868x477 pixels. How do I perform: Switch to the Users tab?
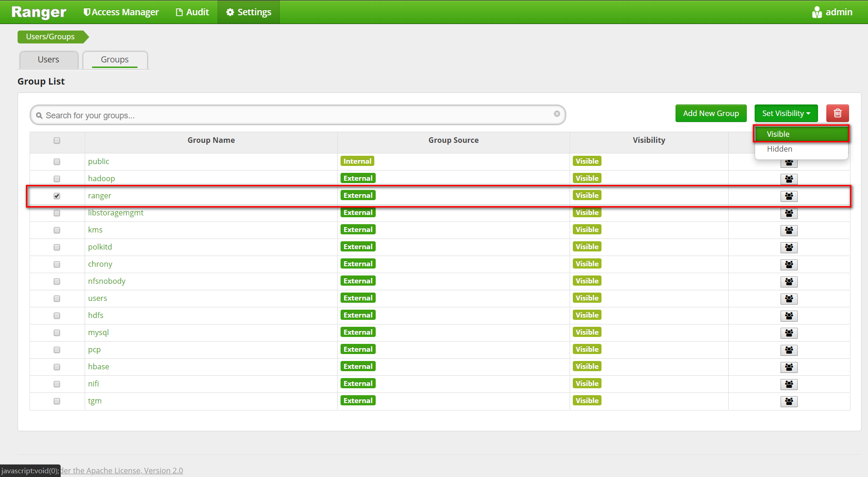click(48, 60)
